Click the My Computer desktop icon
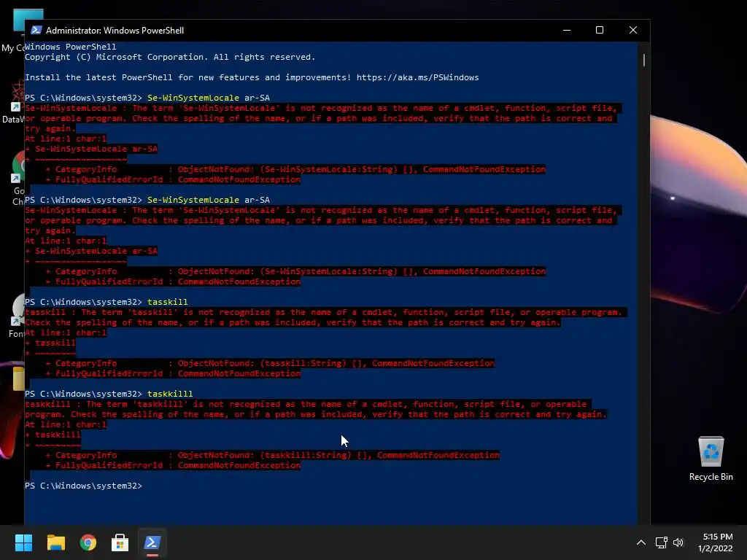 (x=13, y=31)
